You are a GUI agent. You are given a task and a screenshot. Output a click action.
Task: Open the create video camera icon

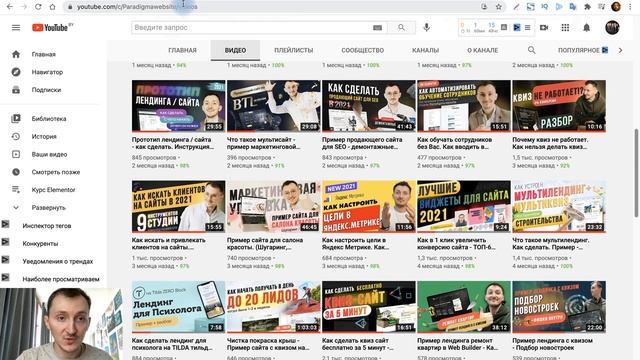pos(544,27)
